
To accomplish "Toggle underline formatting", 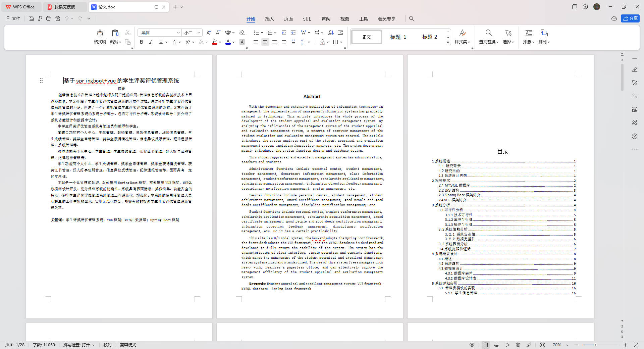I will point(161,42).
